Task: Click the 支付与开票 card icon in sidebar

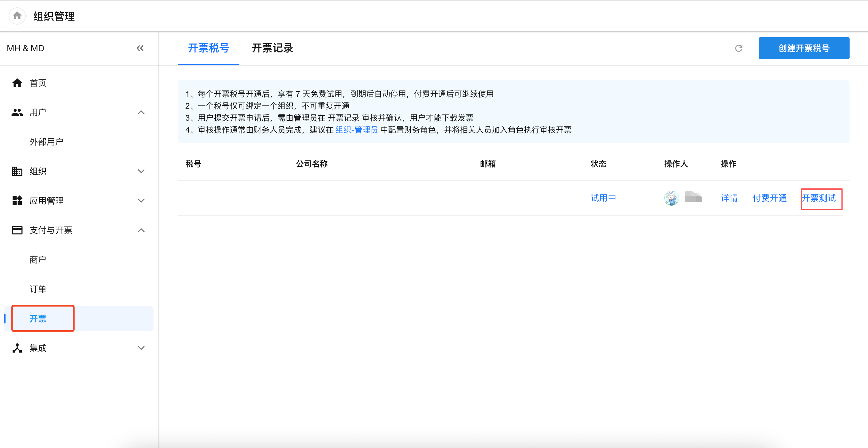Action: tap(17, 230)
